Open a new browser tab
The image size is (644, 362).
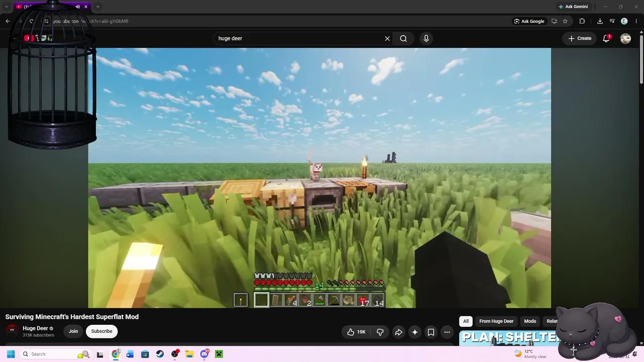coord(98,7)
